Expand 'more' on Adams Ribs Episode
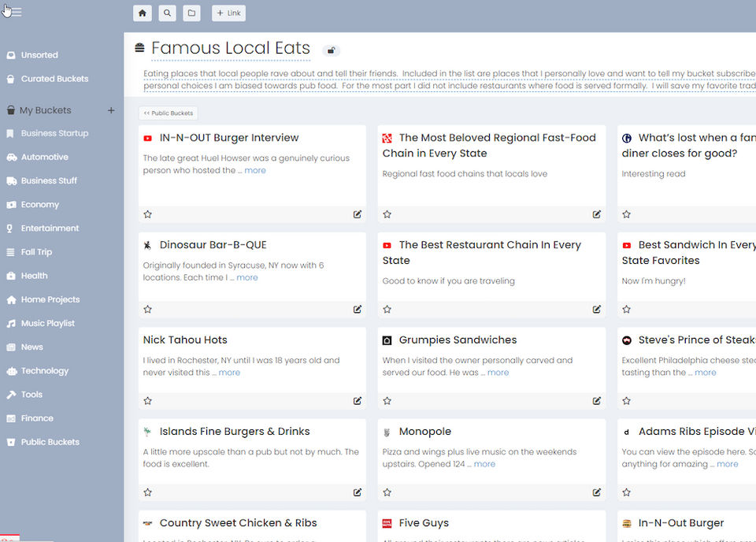Image resolution: width=756 pixels, height=542 pixels. pyautogui.click(x=728, y=464)
